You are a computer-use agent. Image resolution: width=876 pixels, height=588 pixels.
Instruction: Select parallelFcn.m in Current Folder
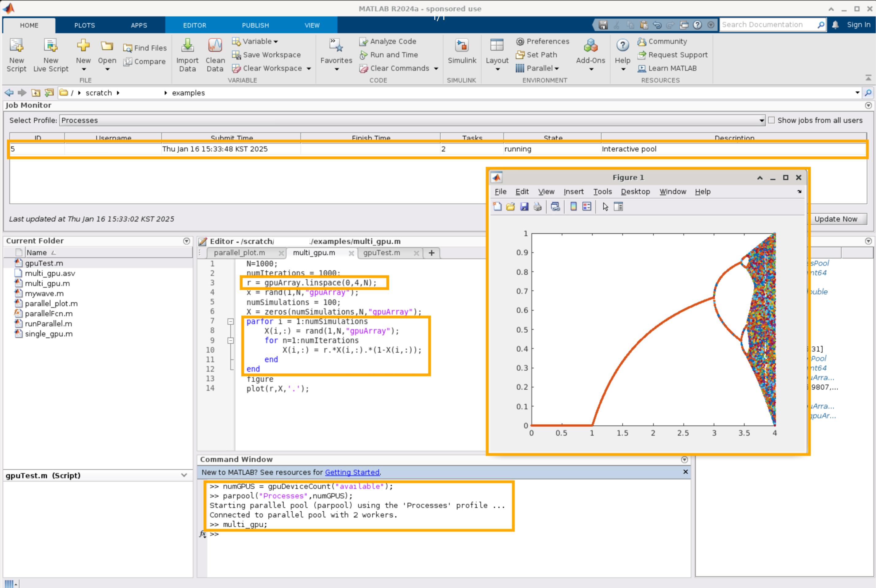49,314
